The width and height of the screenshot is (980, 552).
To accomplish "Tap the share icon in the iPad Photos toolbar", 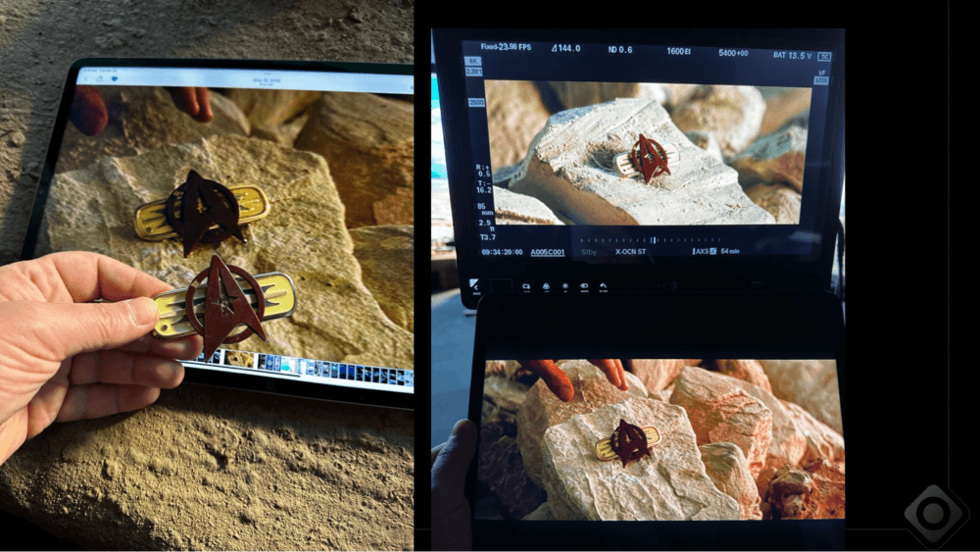I will (100, 78).
